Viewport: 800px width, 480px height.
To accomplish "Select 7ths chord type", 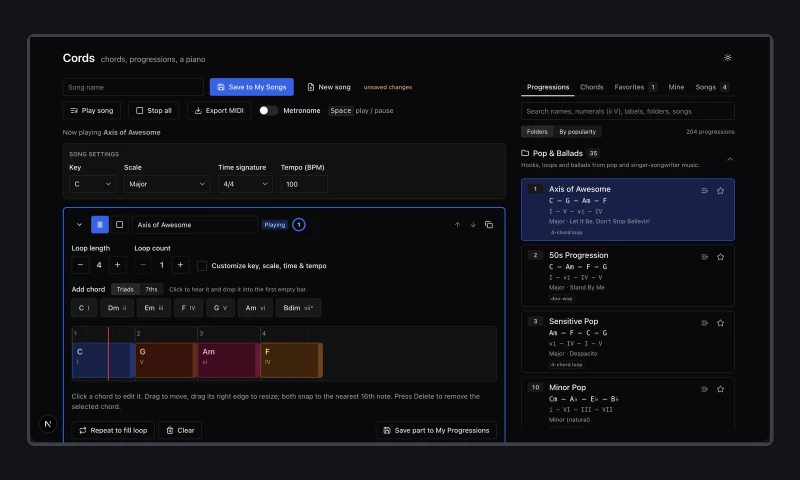I will 151,289.
